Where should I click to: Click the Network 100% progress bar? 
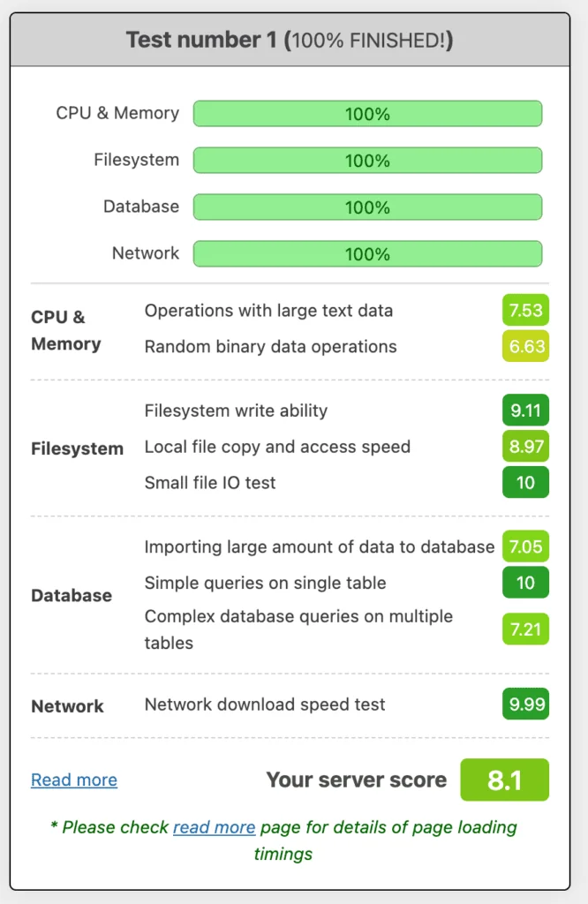367,253
